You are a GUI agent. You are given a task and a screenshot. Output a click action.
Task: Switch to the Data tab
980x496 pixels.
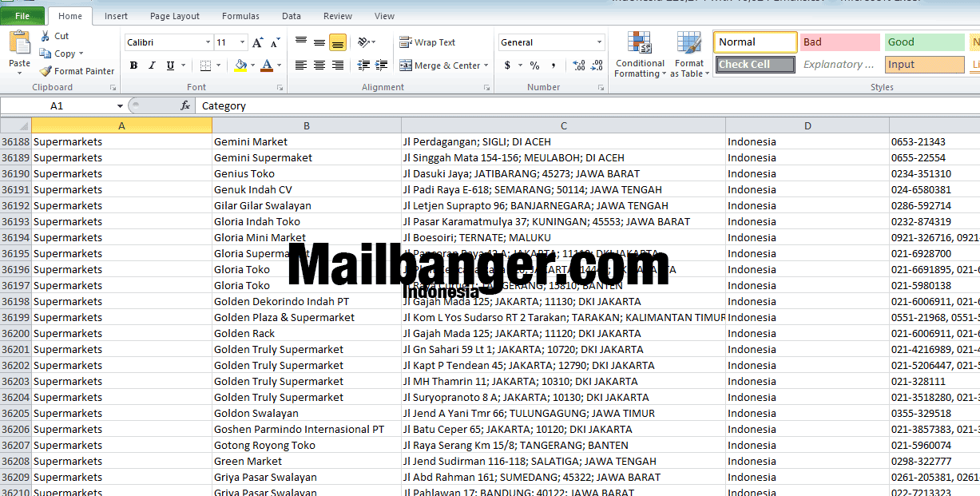point(292,16)
